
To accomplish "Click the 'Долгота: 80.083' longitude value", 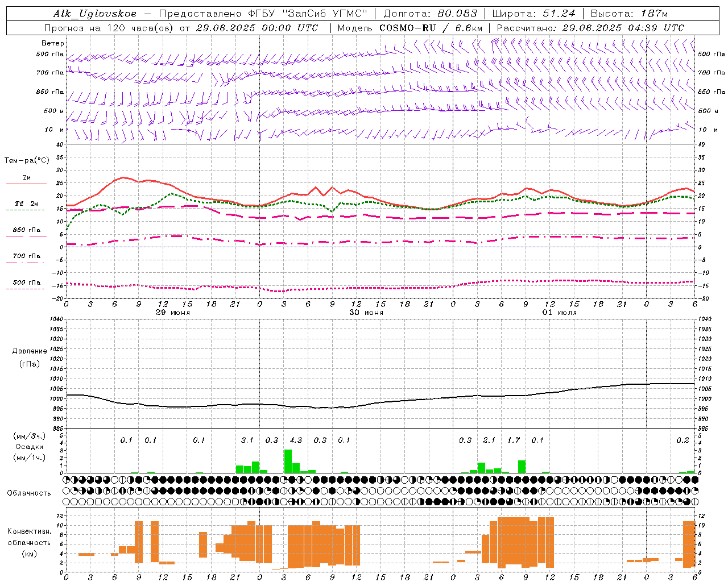I will click(x=430, y=14).
